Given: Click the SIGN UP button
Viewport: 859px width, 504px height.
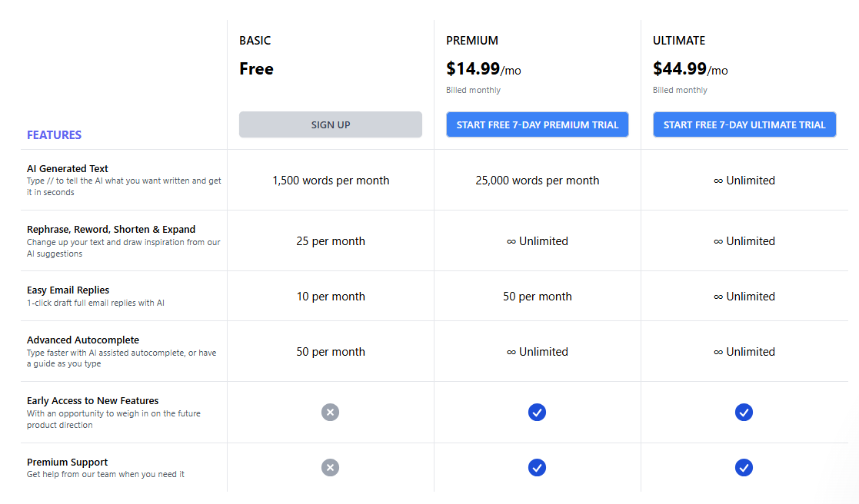Looking at the screenshot, I should click(330, 124).
